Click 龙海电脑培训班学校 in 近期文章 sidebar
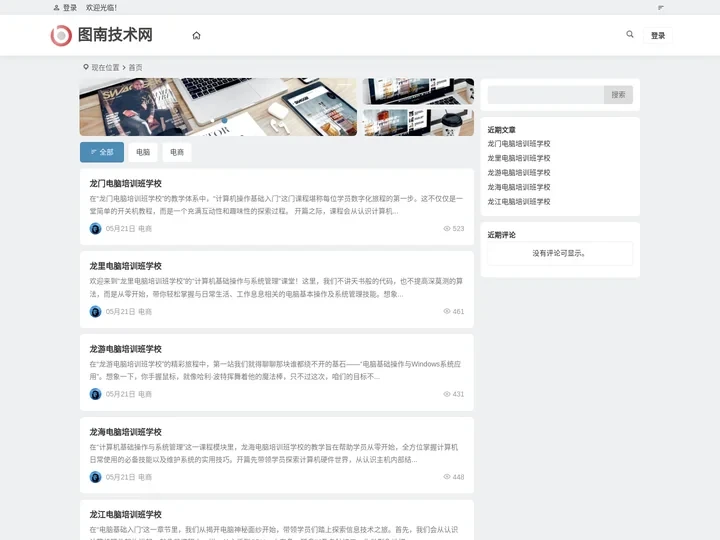The image size is (720, 540). [519, 187]
